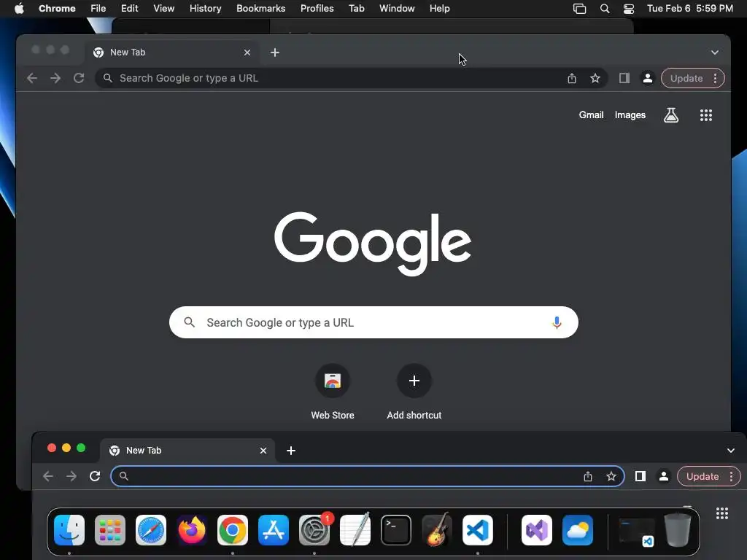Open profile icon in rear Chrome window
747x560 pixels.
(648, 78)
